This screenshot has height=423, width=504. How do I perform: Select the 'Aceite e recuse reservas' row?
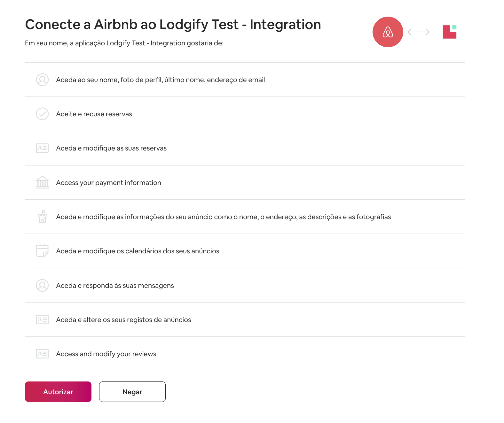pos(245,114)
